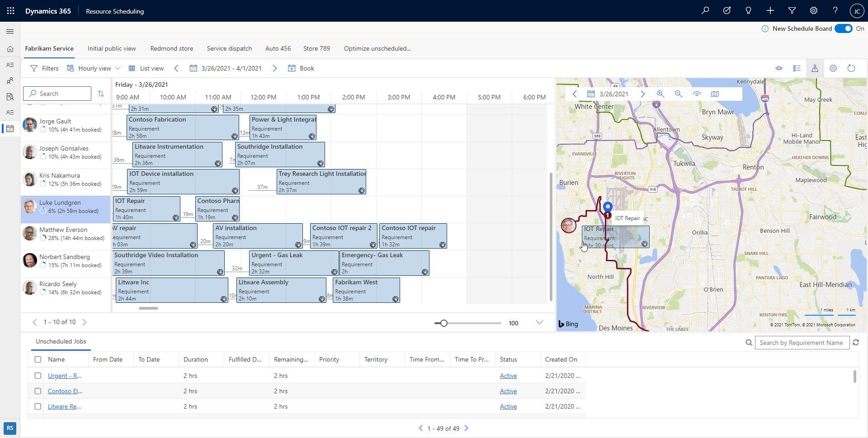Screen dimensions: 868x438
Task: Switch to the Redmond store tab
Action: pos(171,48)
